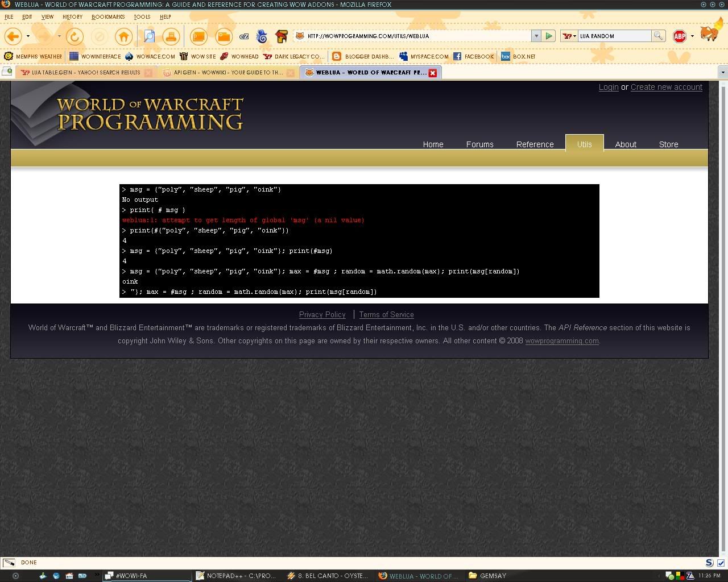Open print preview magnifier icon
Viewport: 728px width, 582px height.
149,36
